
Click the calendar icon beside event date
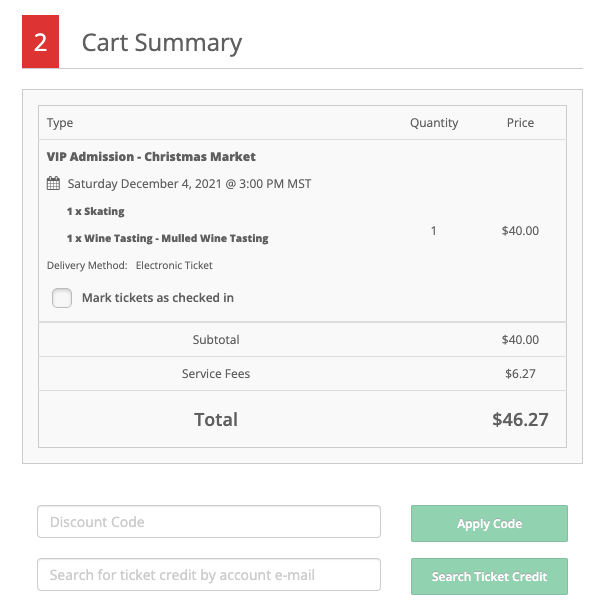click(x=53, y=183)
